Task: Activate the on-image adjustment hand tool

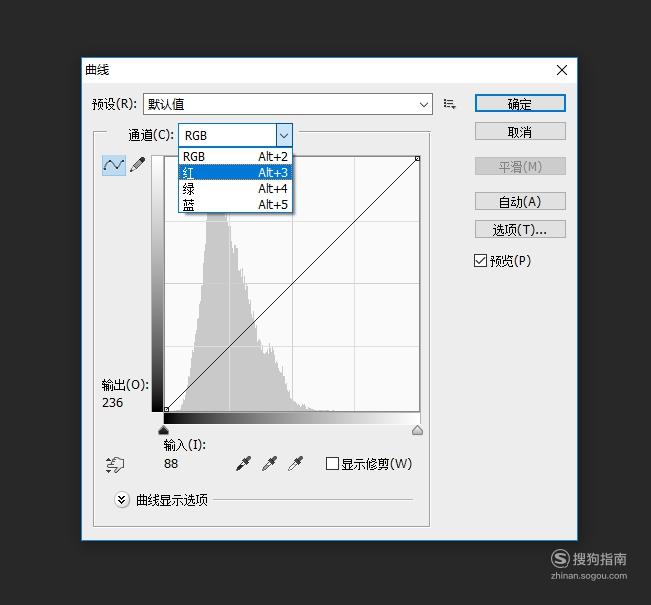Action: [115, 465]
